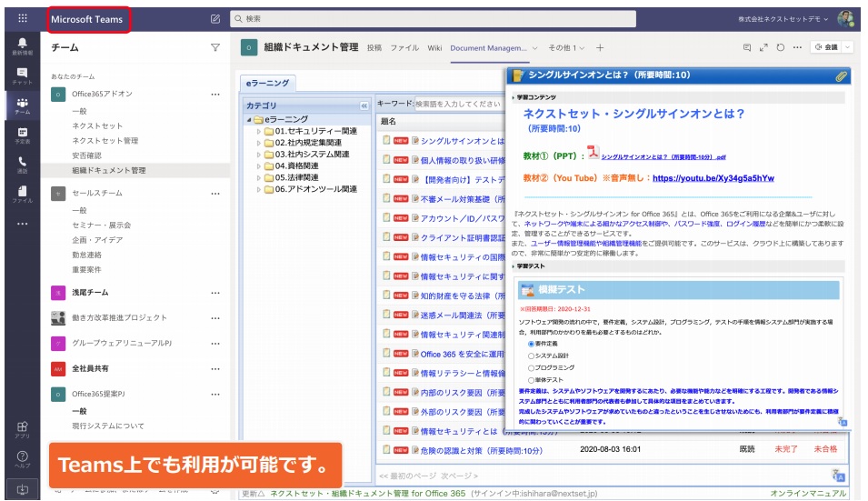868x501 pixels.
Task: Click the filter funnel icon beside チーム
Action: (x=215, y=47)
